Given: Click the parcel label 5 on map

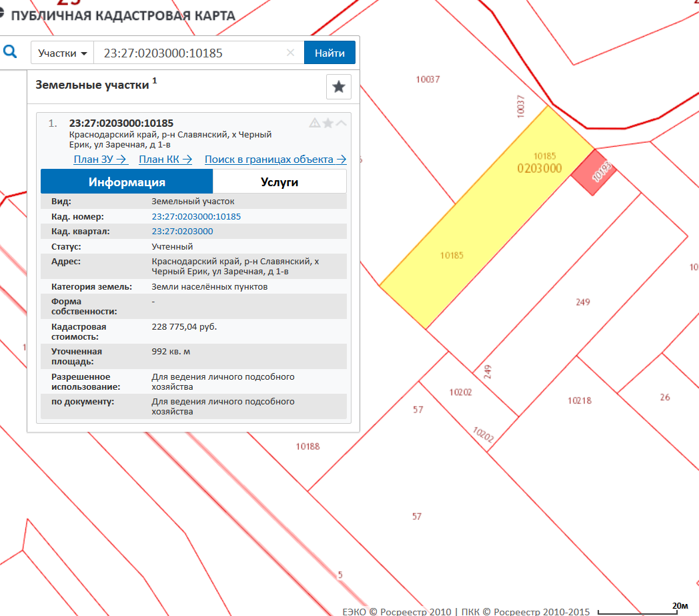Looking at the screenshot, I should 340,575.
